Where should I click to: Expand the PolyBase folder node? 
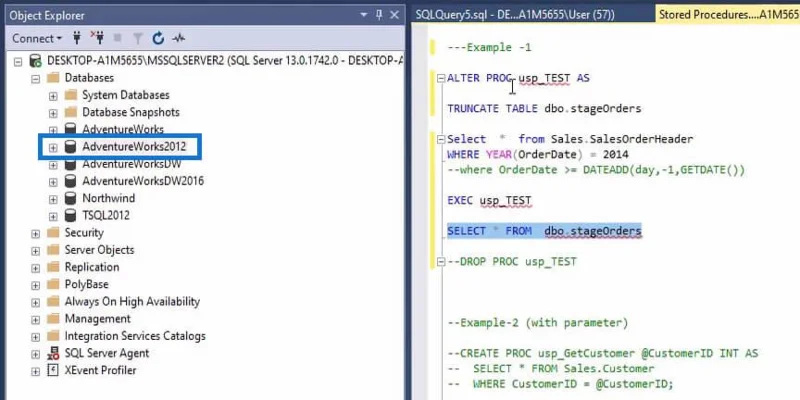click(x=35, y=285)
